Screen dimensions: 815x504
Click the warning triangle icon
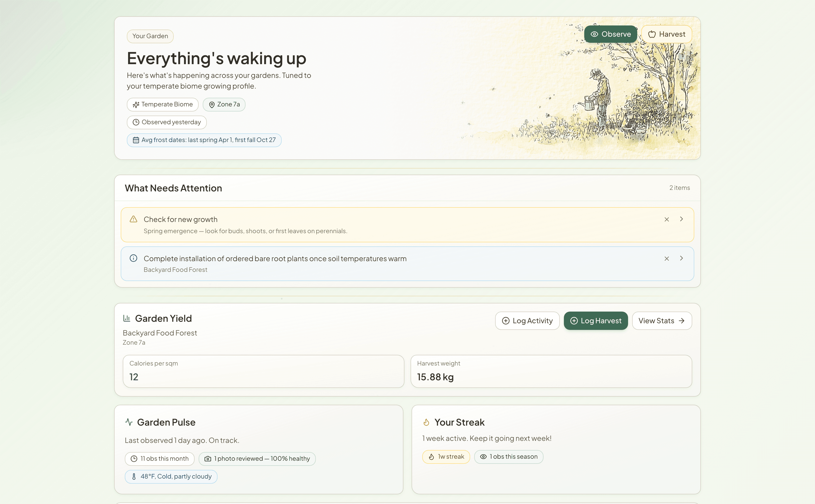tap(133, 219)
